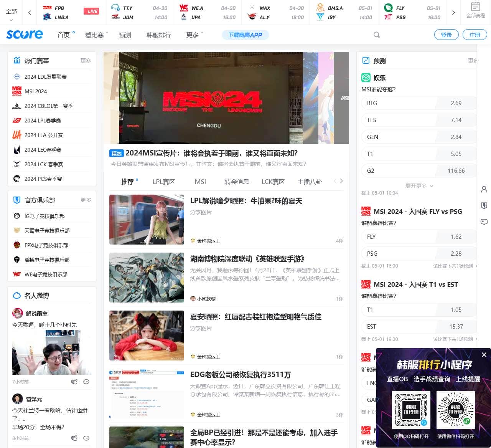
Task: Expand the 更多 nav dropdown
Action: coord(195,35)
